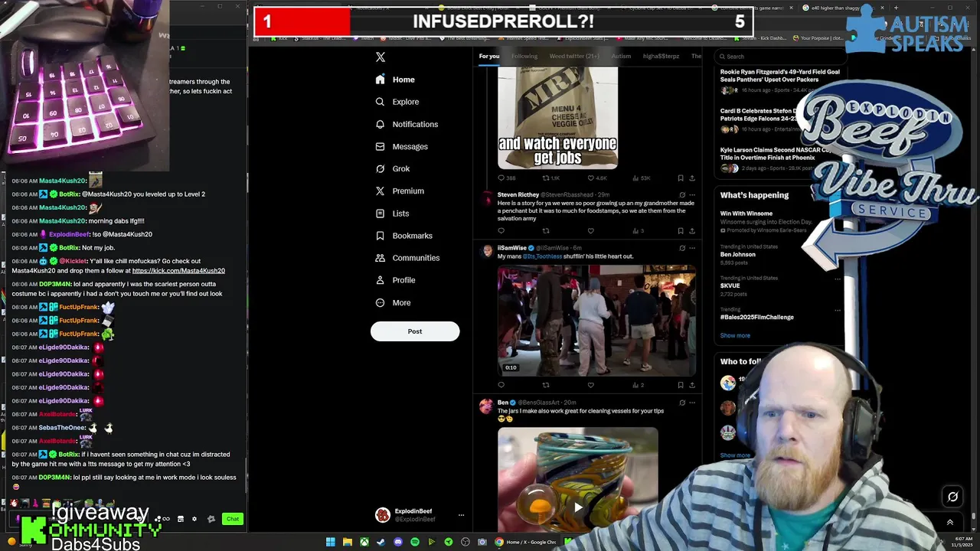Open the Premium page
The image size is (980, 551).
(x=400, y=191)
